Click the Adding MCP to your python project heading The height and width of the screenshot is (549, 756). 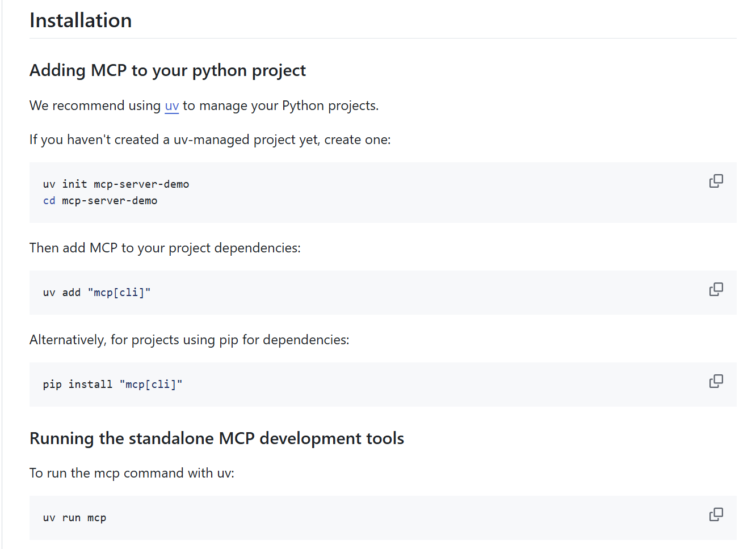167,70
